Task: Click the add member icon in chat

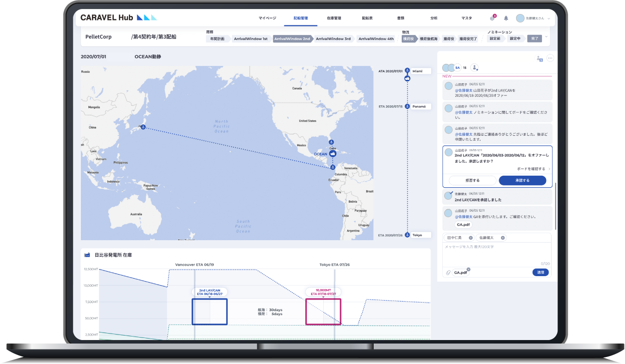Action: (x=475, y=67)
